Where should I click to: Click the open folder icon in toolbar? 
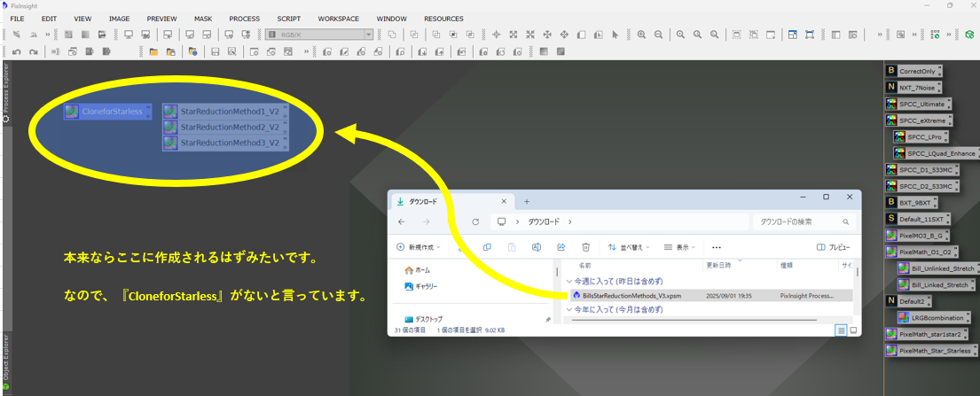(153, 51)
